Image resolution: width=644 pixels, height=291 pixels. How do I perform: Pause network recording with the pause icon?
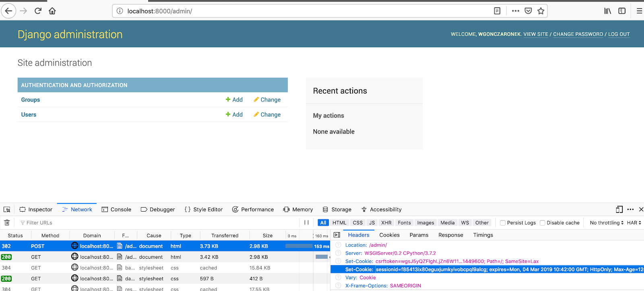(306, 222)
